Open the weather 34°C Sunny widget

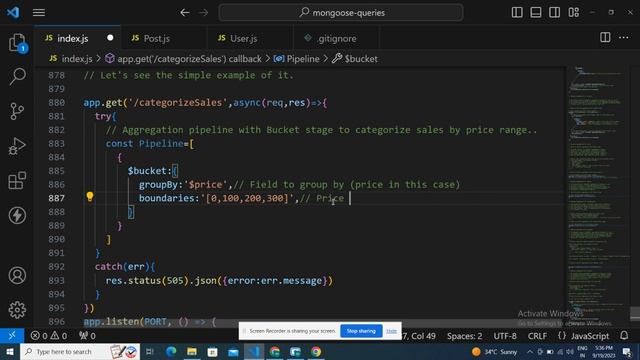click(494, 351)
